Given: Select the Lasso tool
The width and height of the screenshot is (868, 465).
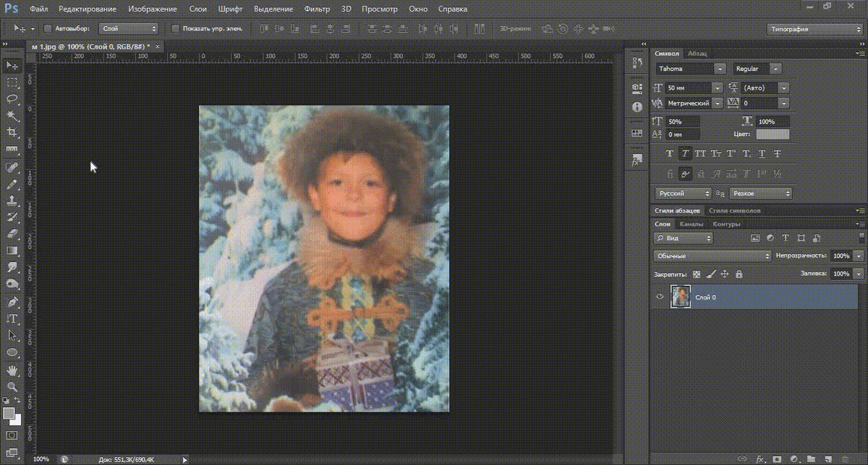Looking at the screenshot, I should pos(12,98).
